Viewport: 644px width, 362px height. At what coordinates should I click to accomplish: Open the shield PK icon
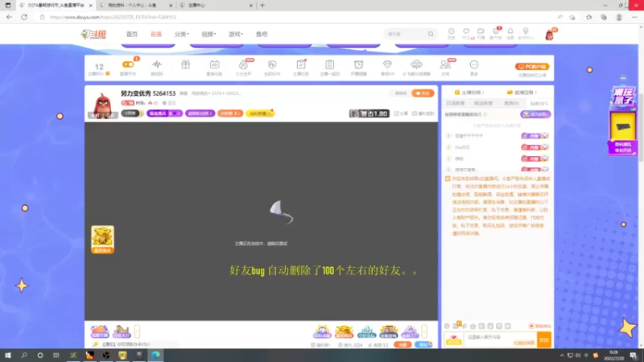click(272, 64)
